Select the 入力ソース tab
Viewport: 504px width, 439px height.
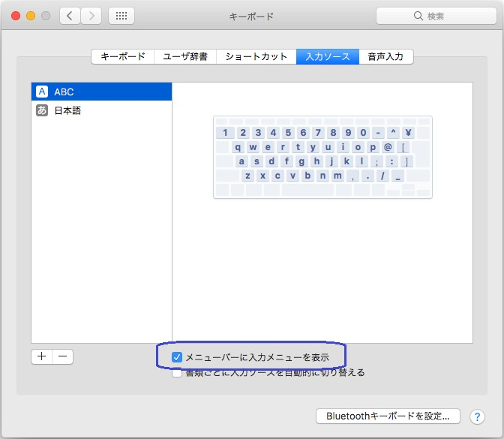[x=327, y=57]
